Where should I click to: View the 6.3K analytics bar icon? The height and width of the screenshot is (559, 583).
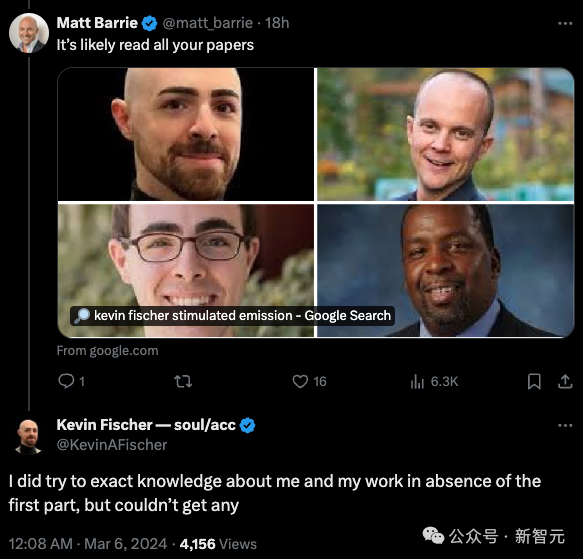click(417, 381)
